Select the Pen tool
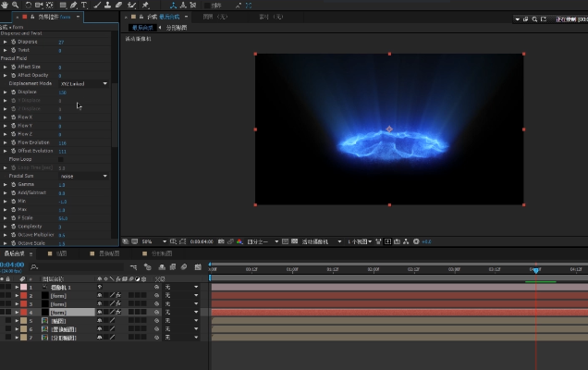 [x=72, y=6]
